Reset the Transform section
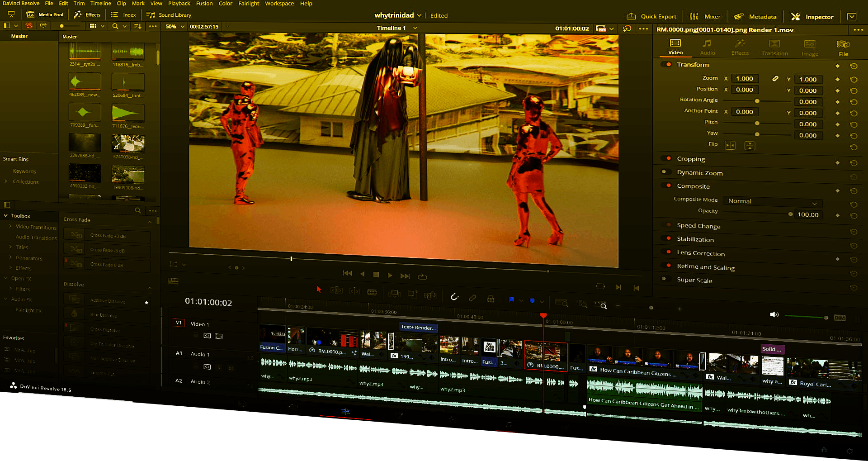 [854, 66]
